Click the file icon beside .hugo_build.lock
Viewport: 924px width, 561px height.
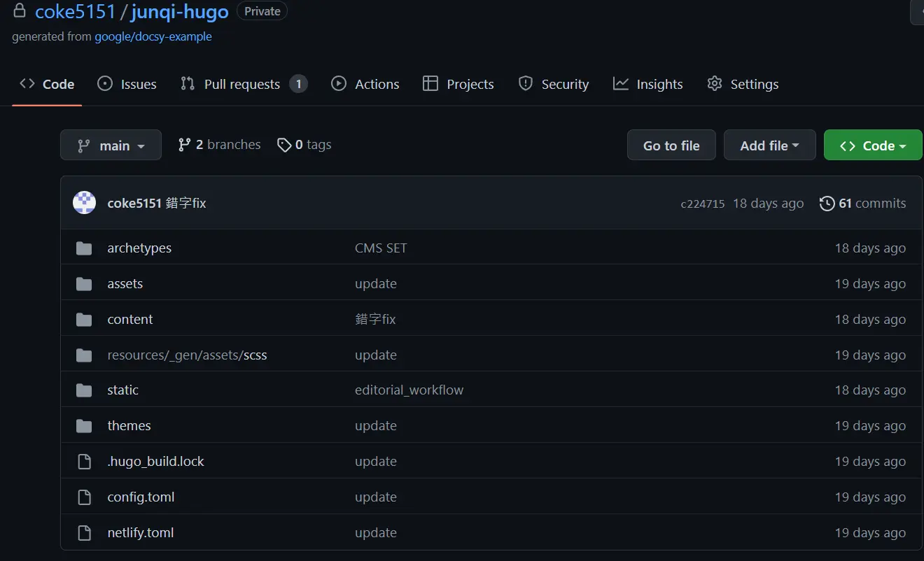[84, 462]
